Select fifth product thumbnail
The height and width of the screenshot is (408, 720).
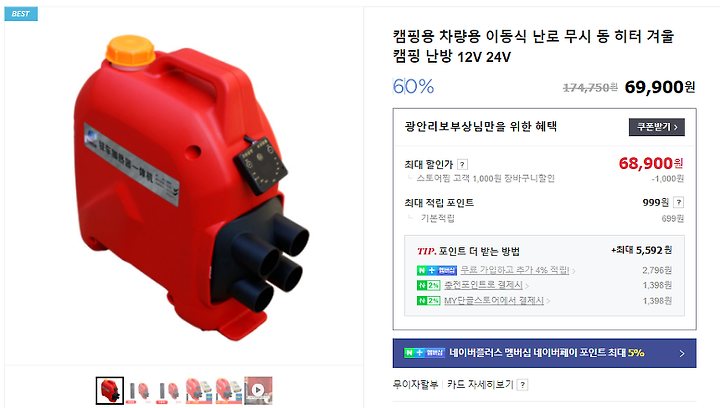228,391
